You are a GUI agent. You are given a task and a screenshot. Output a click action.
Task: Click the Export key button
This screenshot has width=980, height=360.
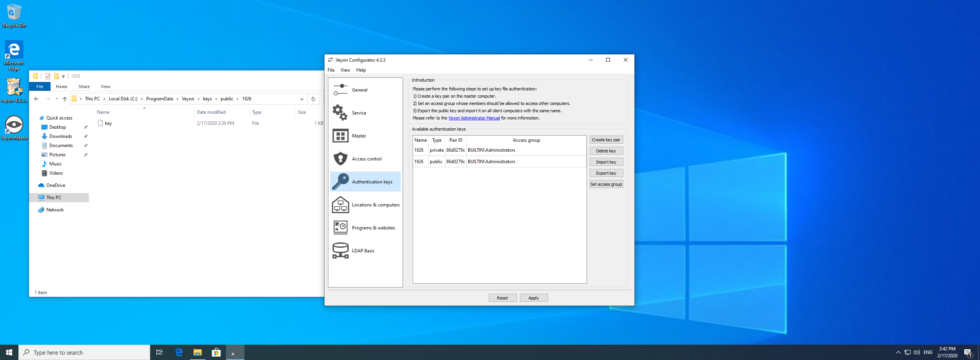pyautogui.click(x=606, y=173)
